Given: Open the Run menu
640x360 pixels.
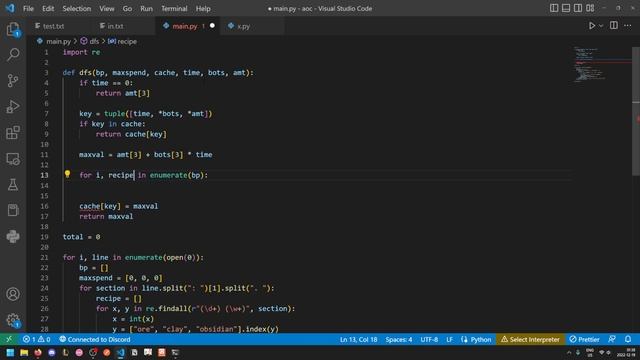Looking at the screenshot, I should 146,8.
